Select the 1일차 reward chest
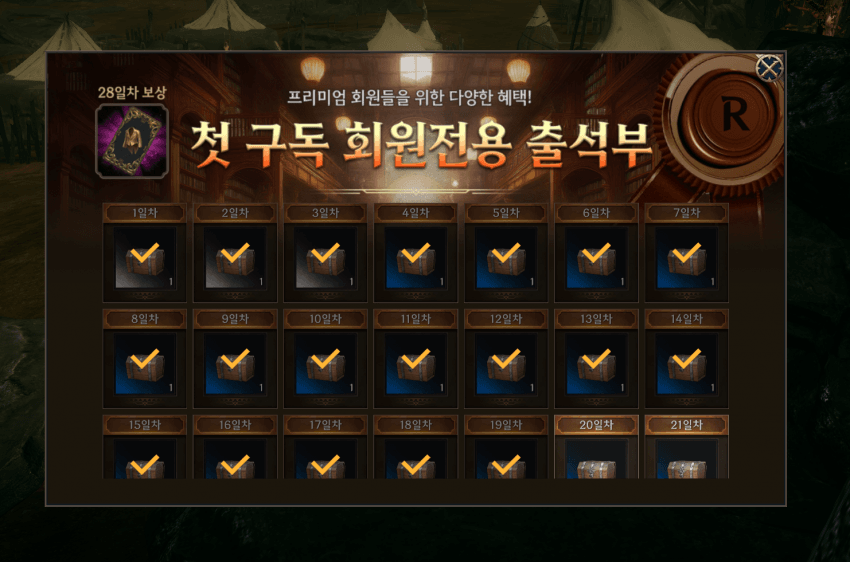 pos(145,258)
